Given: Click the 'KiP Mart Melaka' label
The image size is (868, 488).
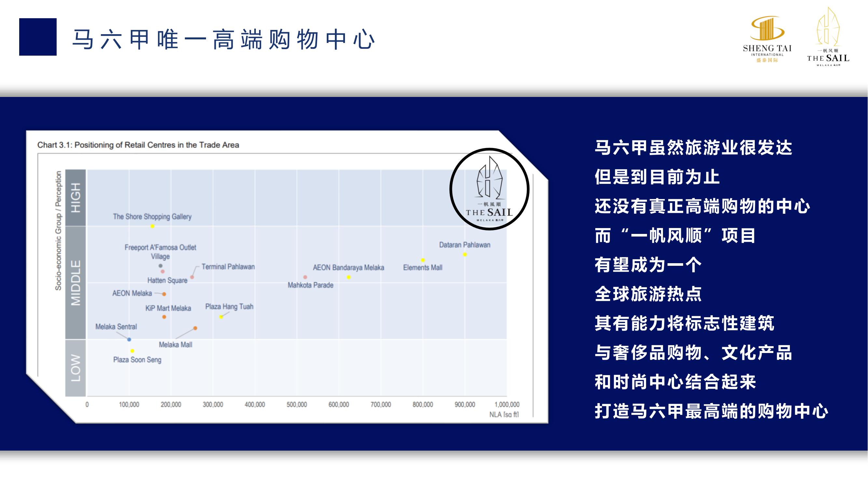Looking at the screenshot, I should [168, 308].
